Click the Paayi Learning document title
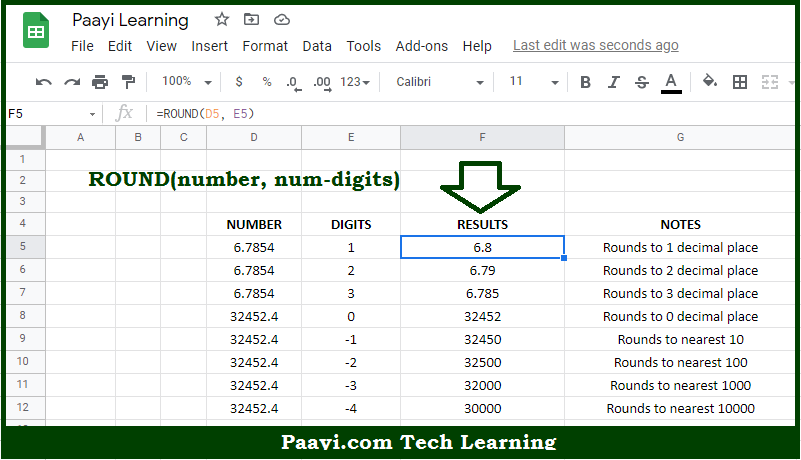This screenshot has height=460, width=801. pyautogui.click(x=130, y=20)
